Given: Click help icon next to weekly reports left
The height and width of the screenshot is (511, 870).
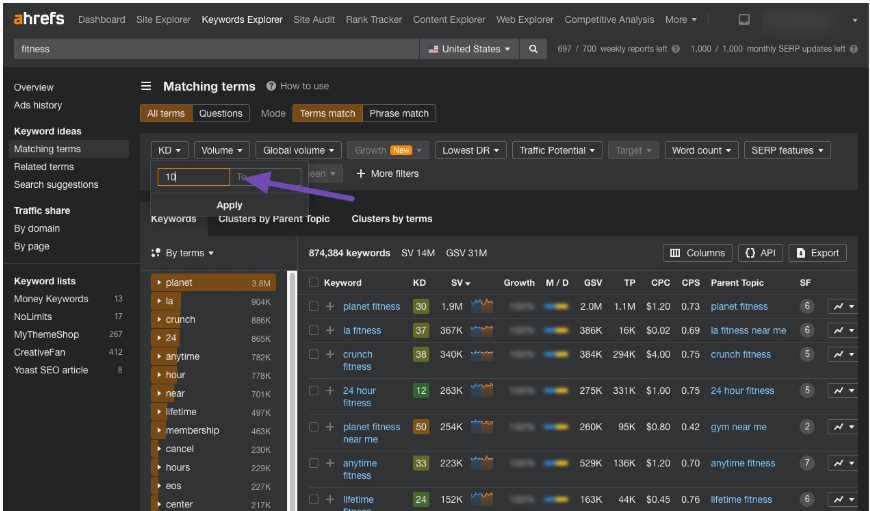Looking at the screenshot, I should [x=676, y=49].
